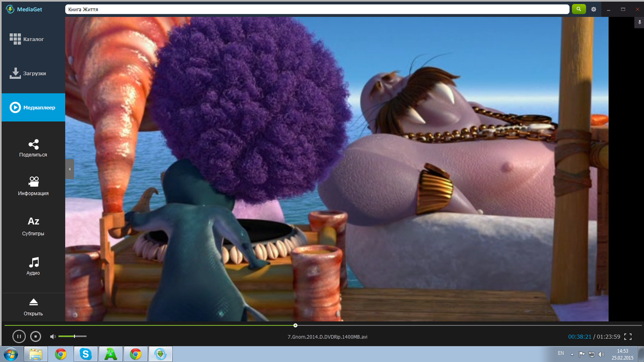Click the system volume tray icon
The width and height of the screenshot is (644, 362).
601,354
